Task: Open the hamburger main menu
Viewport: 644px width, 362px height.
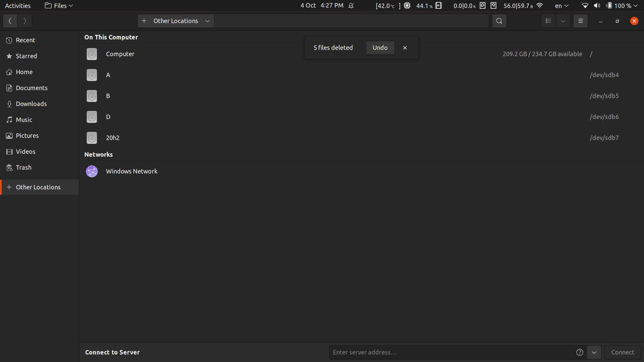Action: pos(581,21)
